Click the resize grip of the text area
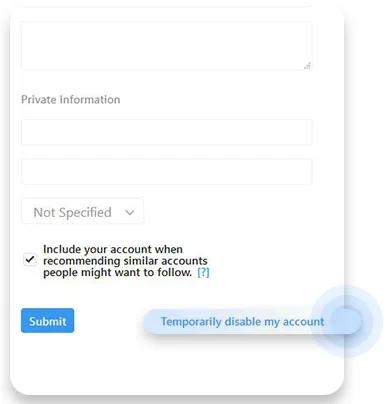The image size is (390, 404). point(308,66)
